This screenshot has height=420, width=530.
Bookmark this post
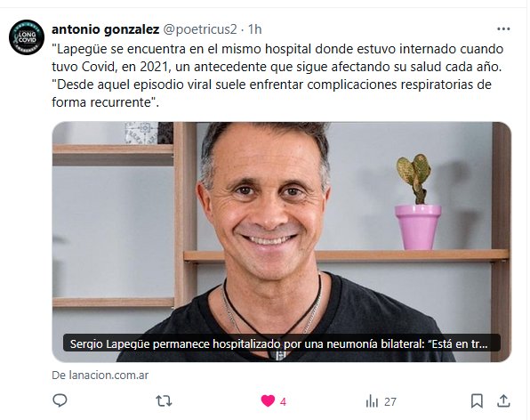coord(477,401)
